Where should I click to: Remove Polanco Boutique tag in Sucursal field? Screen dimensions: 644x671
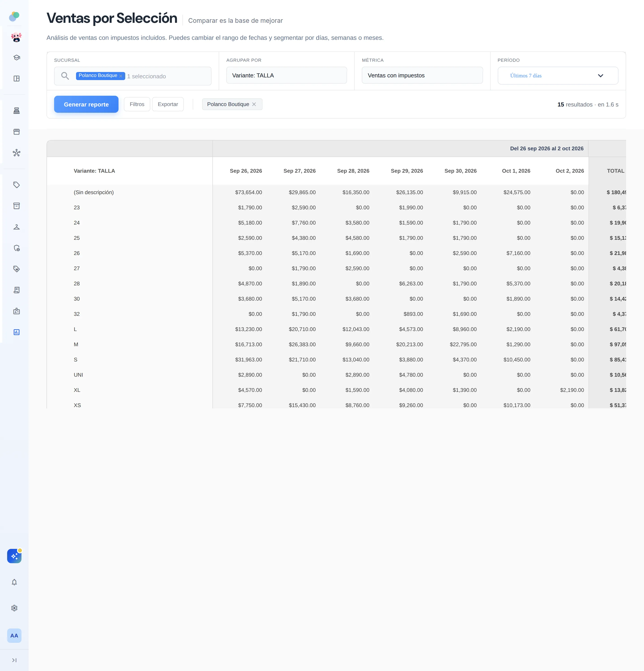point(121,76)
